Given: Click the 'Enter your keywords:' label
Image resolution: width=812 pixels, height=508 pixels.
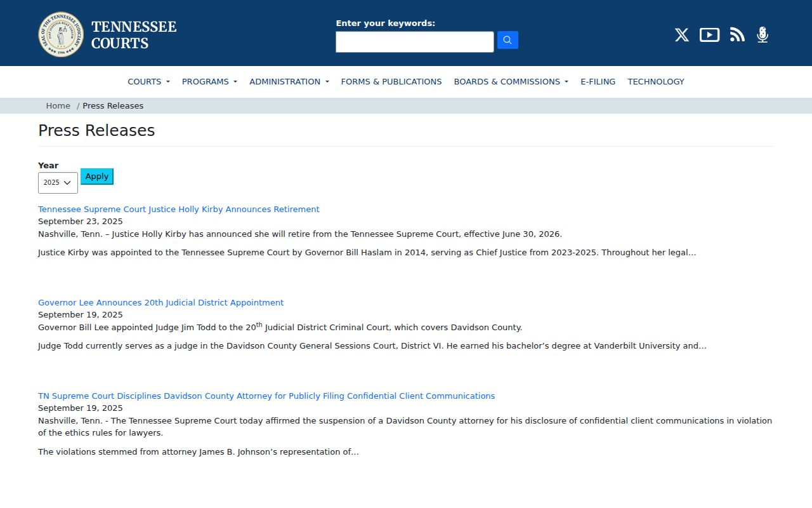Looking at the screenshot, I should pos(386,23).
